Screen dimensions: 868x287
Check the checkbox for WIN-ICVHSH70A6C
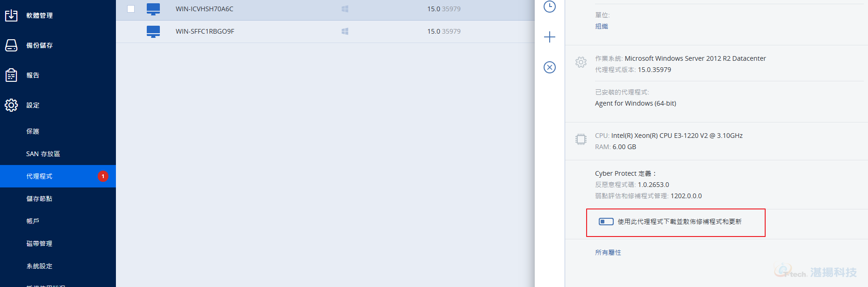click(131, 9)
